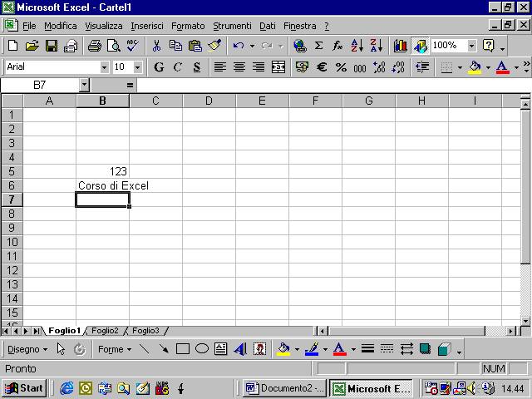Viewport: 532px width, 399px height.
Task: Switch to Documento2 Word taskbar button
Action: pyautogui.click(x=284, y=388)
